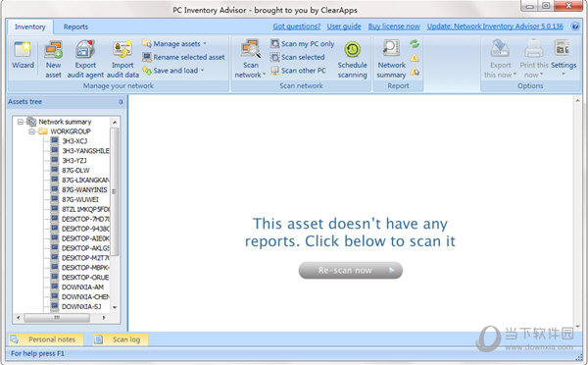Open the Settings dropdown

point(563,58)
